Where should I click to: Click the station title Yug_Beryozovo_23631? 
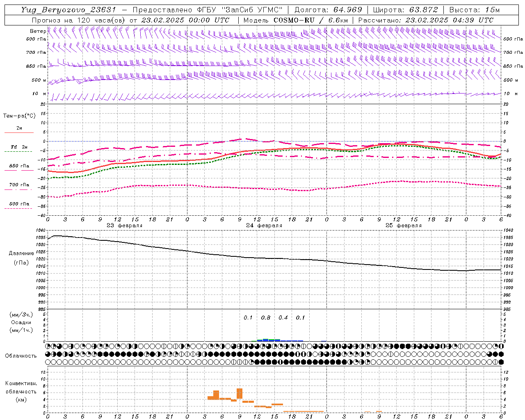[68, 10]
